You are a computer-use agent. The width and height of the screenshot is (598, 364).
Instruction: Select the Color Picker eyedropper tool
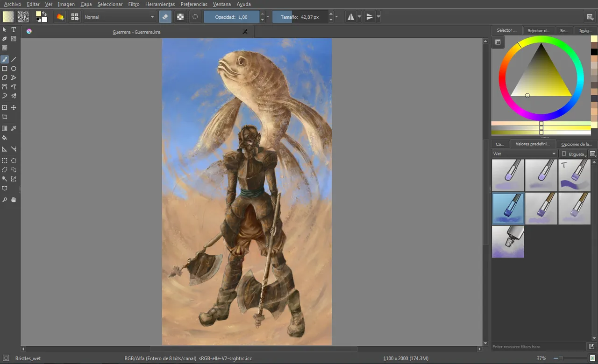point(14,128)
